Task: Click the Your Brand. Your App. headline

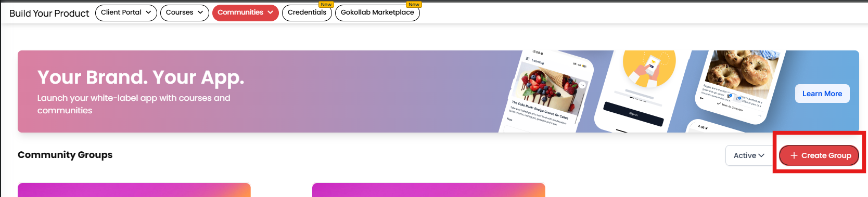Action: pyautogui.click(x=141, y=77)
